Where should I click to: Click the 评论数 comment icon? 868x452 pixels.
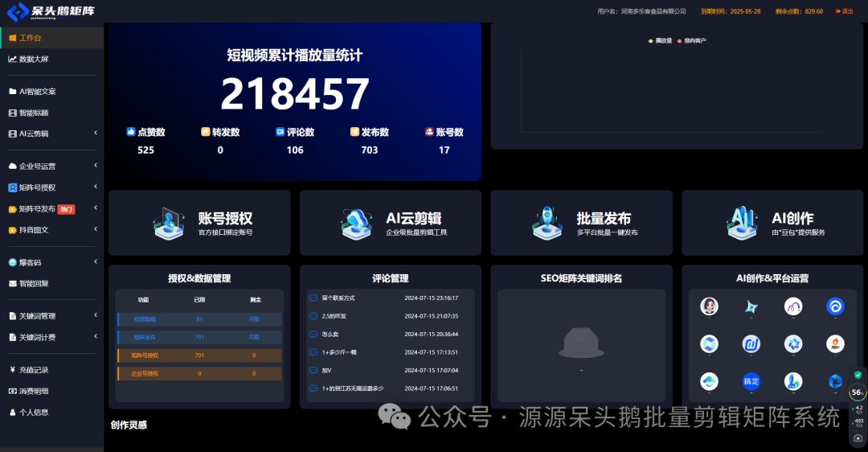tap(280, 132)
